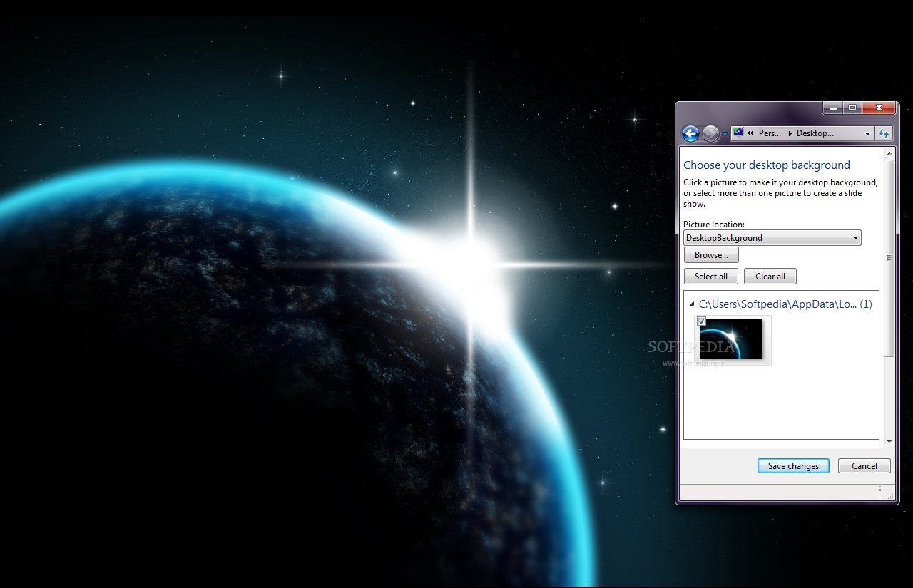Click the « breadcrumb overflow chevron
The image size is (913, 588).
[750, 133]
